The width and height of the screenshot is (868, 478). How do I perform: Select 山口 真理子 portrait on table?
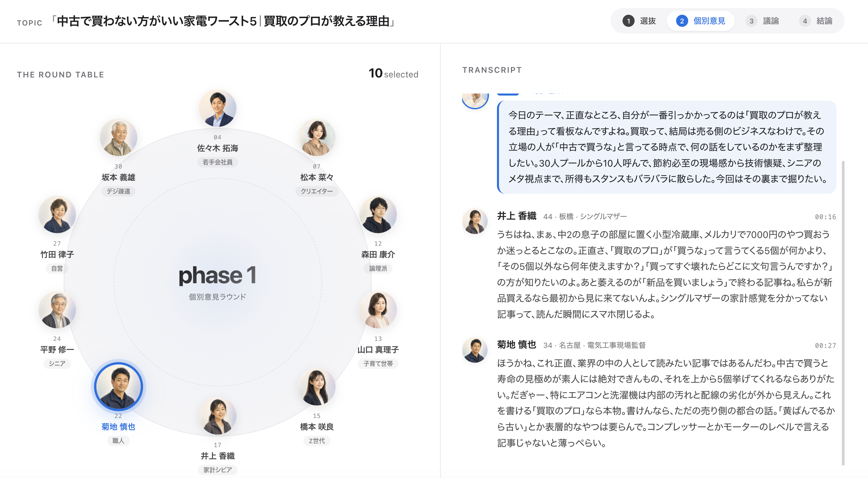[x=378, y=310]
